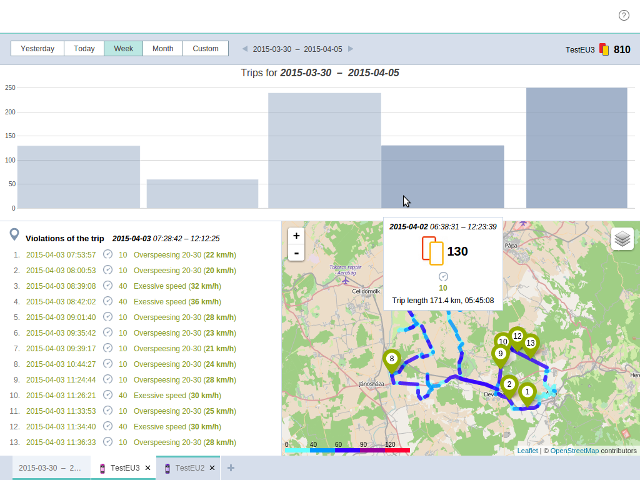Viewport: 640px width, 480px height.
Task: Click the 810 penalty score
Action: click(622, 49)
